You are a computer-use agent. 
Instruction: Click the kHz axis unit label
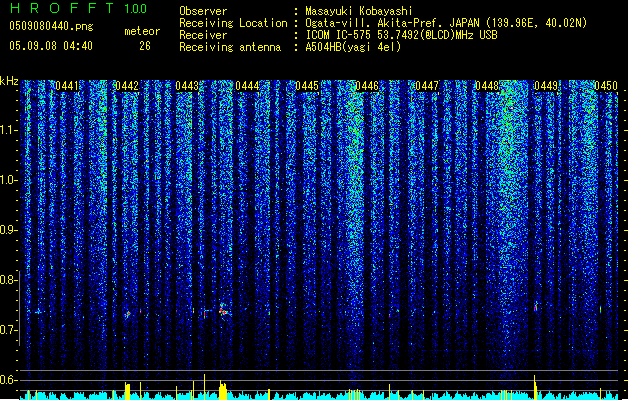9,81
